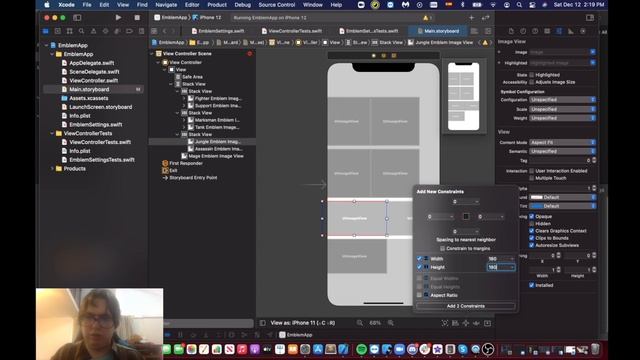Click the Background color swatch Default
640x360 pixels.
[562, 197]
